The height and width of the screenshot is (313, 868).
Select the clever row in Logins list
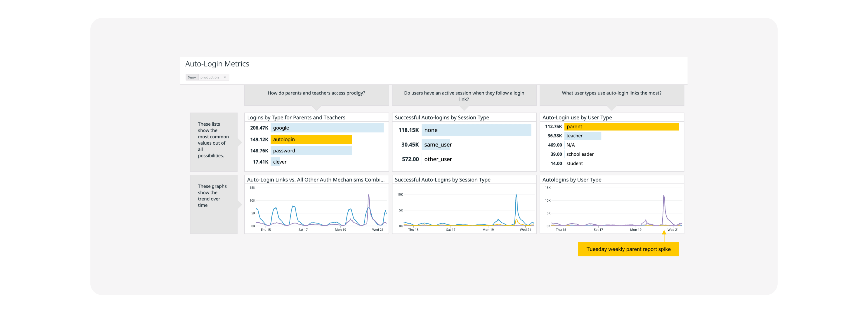[316, 162]
